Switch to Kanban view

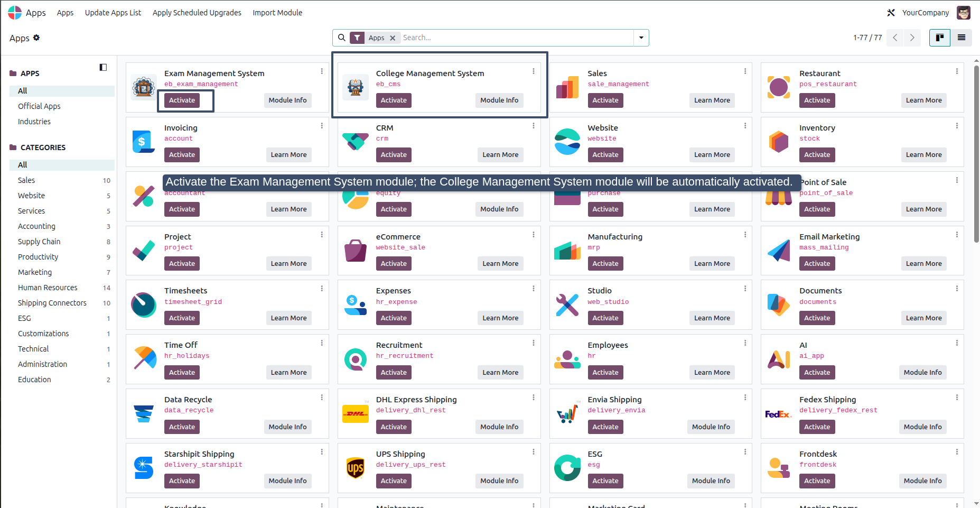[x=940, y=38]
